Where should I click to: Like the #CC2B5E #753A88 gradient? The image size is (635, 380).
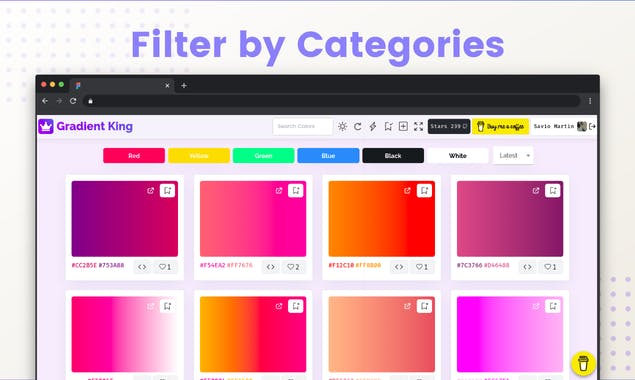click(165, 267)
